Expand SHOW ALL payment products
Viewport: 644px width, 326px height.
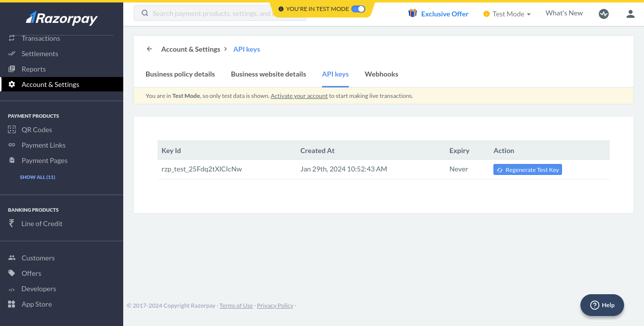37,176
